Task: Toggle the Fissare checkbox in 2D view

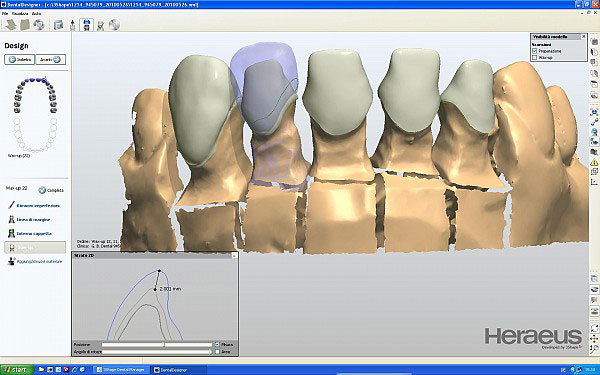Action: [x=217, y=345]
